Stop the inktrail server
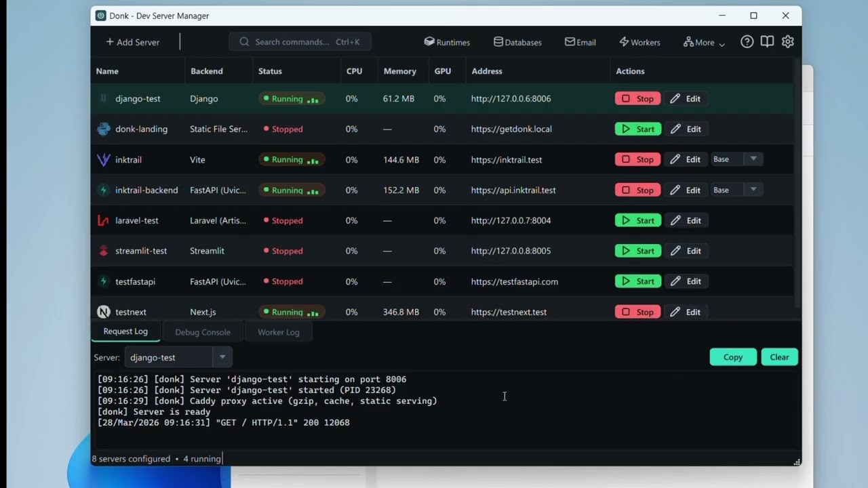 (638, 159)
